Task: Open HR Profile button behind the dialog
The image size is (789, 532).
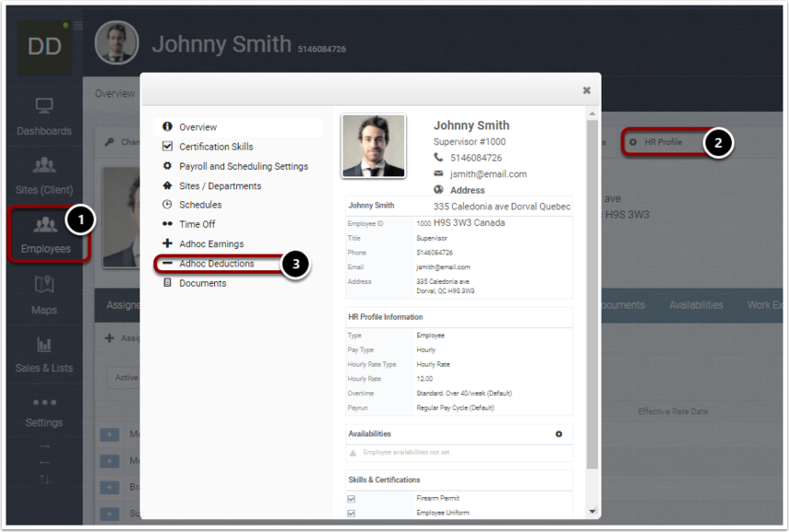Action: click(x=663, y=142)
